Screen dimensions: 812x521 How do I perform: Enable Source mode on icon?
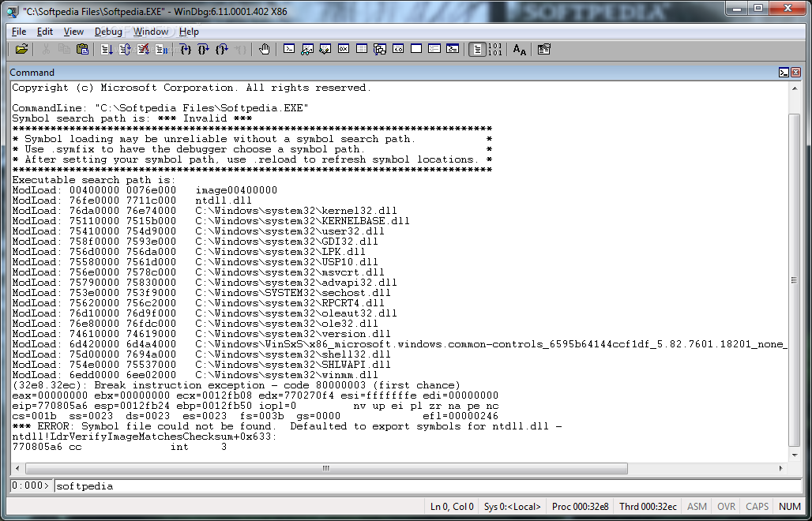(x=477, y=49)
